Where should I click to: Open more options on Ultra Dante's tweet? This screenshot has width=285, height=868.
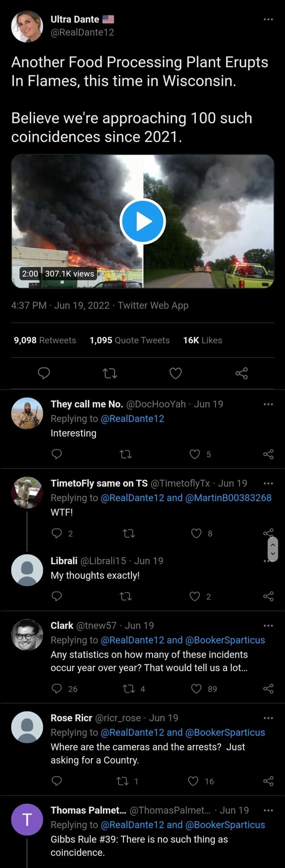pos(268,20)
